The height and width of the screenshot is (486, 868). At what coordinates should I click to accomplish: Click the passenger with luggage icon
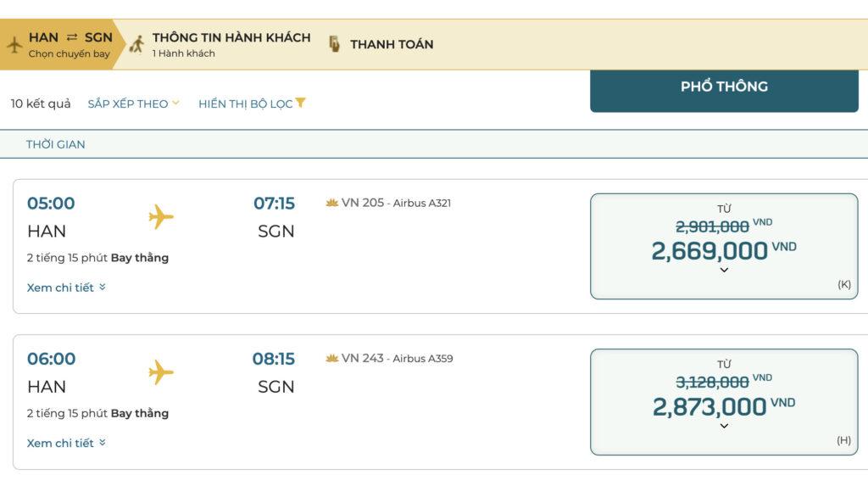pyautogui.click(x=136, y=44)
